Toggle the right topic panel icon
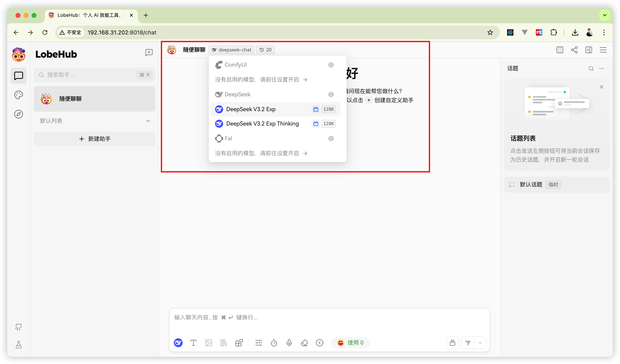Viewport: 620px width, 364px height. [589, 50]
